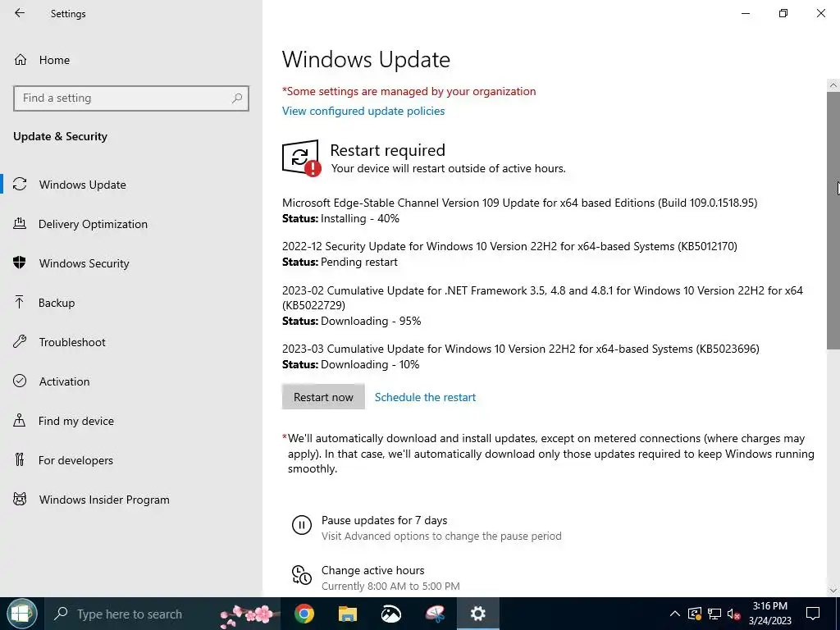Open the notification action center
840x630 pixels.
point(813,614)
